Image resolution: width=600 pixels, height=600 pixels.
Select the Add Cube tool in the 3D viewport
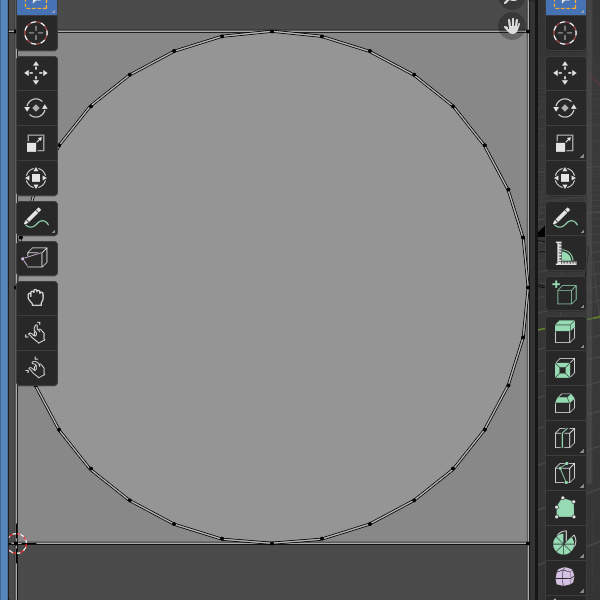tap(565, 293)
